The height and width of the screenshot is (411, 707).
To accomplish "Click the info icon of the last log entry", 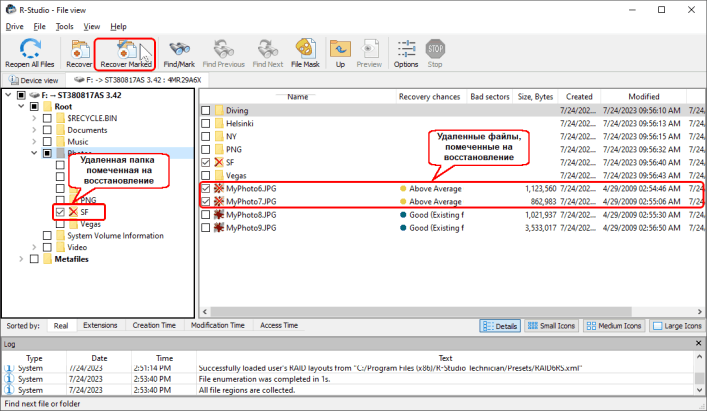I will point(9,390).
